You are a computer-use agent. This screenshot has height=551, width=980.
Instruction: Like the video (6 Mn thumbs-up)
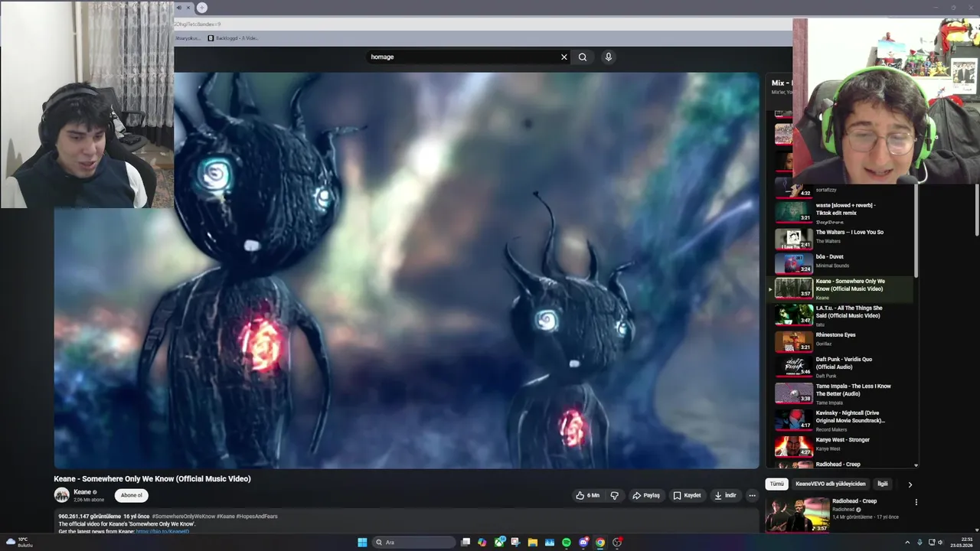tap(587, 495)
